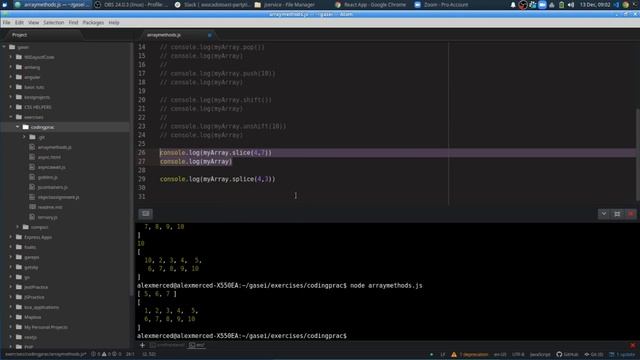Open arraymethods.js in the tree
Viewport: 640px width, 360px height.
pos(54,147)
